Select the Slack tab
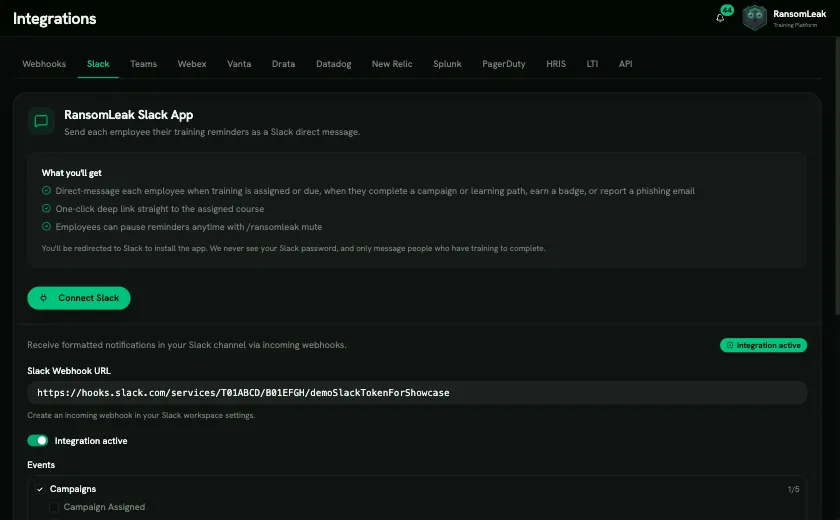840x520 pixels. point(98,64)
